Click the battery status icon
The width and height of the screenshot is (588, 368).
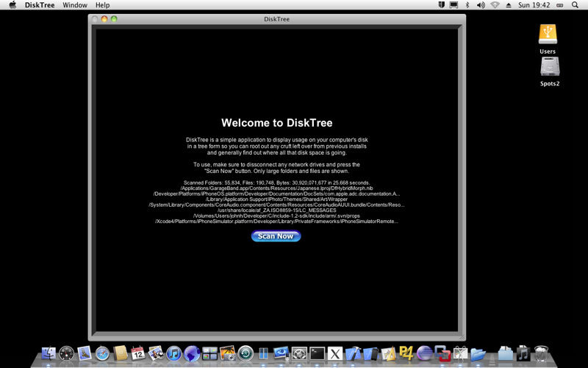[560, 5]
